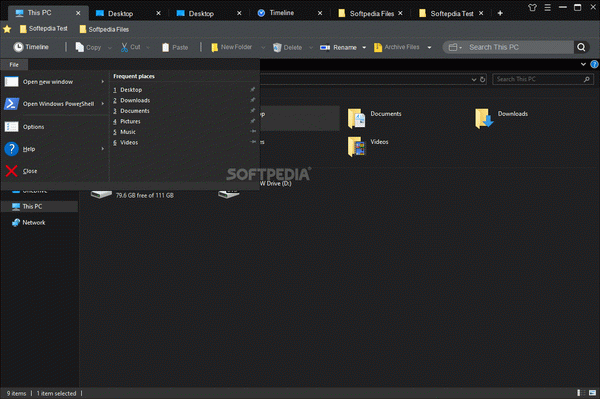
Task: Pin Videos in Frequent places
Action: click(253, 142)
